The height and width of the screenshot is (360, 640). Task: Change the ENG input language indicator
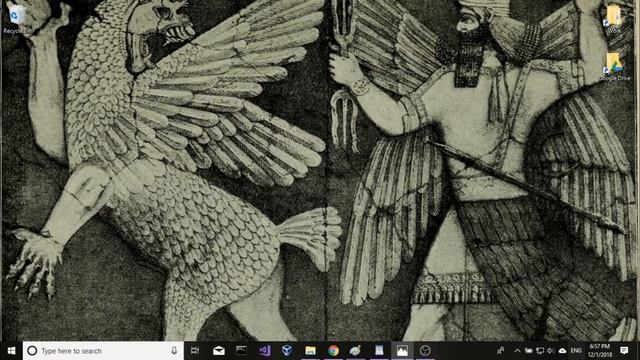pyautogui.click(x=576, y=351)
